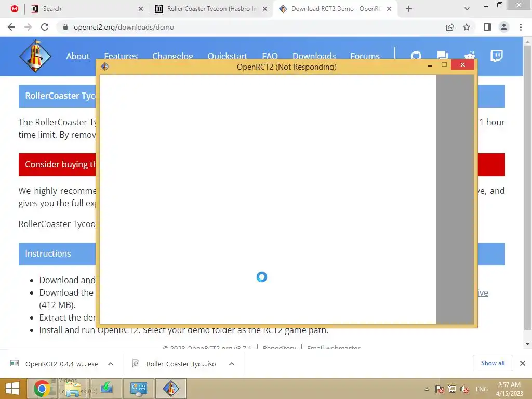The image size is (532, 399).
Task: Open the FAQ menu item
Action: click(270, 56)
